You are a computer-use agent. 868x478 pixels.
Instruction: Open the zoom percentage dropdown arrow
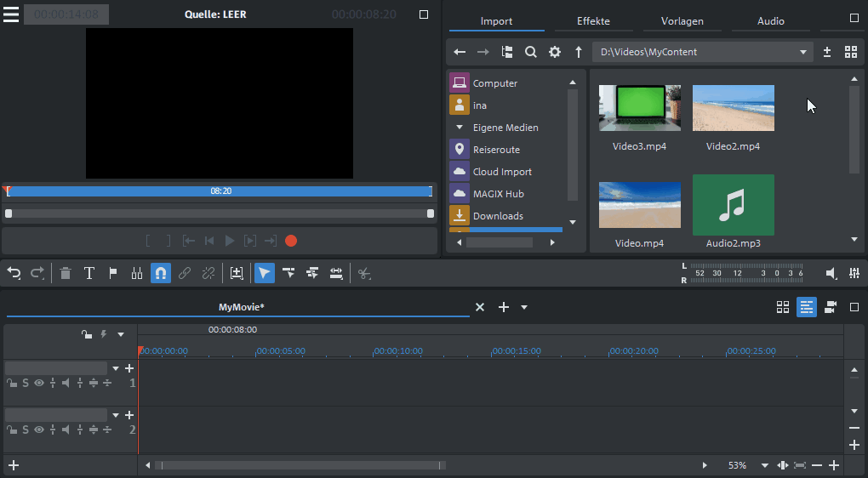click(x=764, y=465)
